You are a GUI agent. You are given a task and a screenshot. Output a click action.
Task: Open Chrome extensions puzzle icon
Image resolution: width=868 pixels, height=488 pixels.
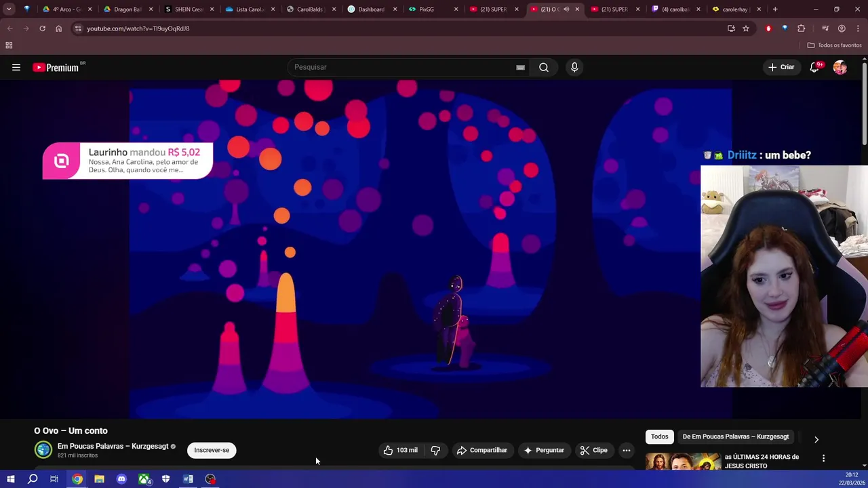click(802, 28)
